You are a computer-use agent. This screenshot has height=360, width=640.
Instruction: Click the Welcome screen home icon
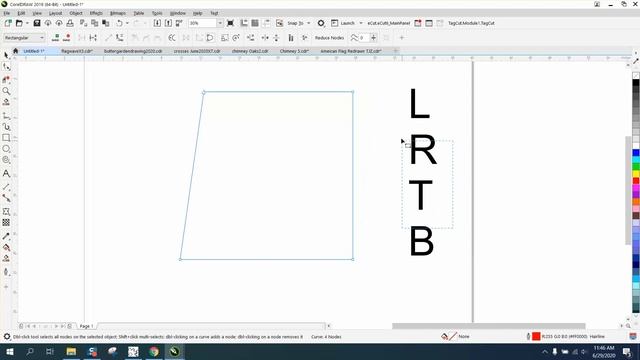(16, 51)
